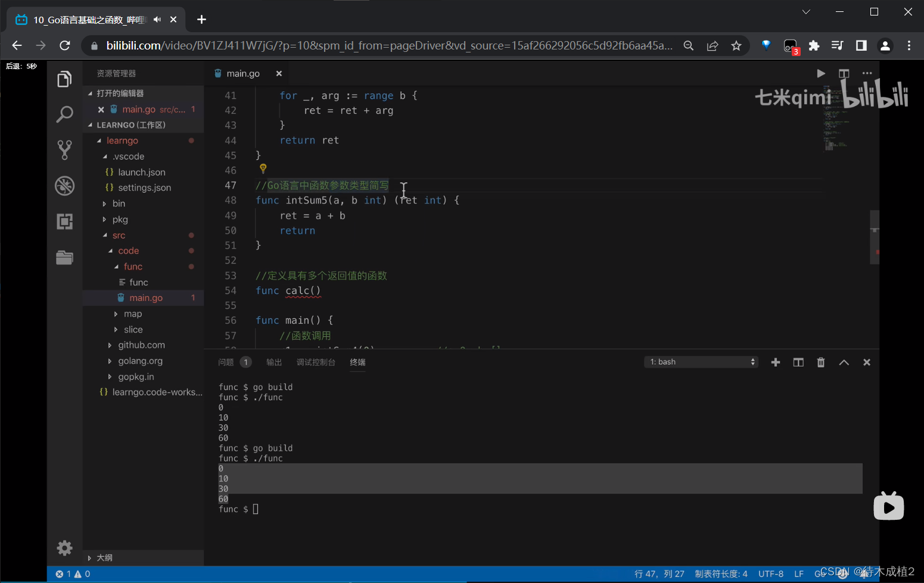Image resolution: width=924 pixels, height=583 pixels.
Task: Reload the browser page
Action: click(65, 45)
